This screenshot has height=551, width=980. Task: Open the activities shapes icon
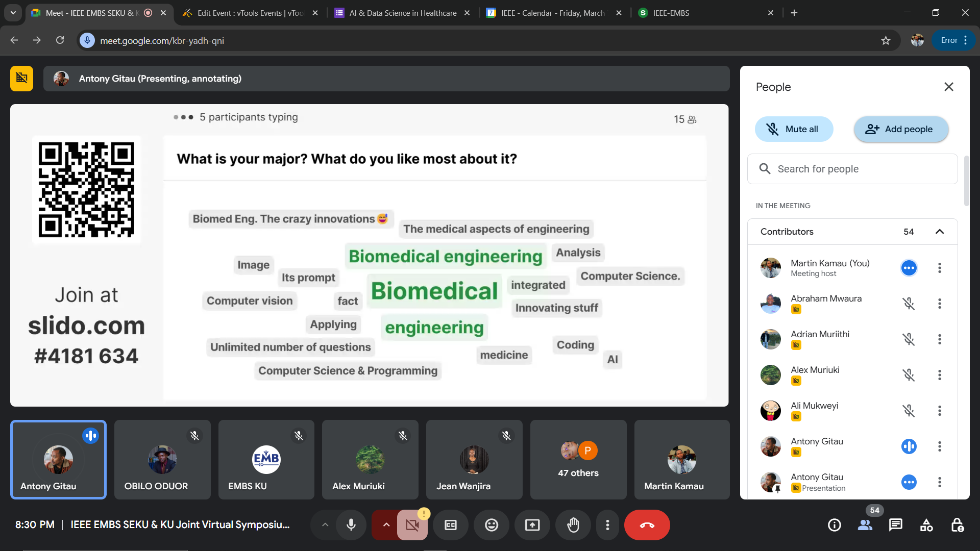pyautogui.click(x=926, y=525)
